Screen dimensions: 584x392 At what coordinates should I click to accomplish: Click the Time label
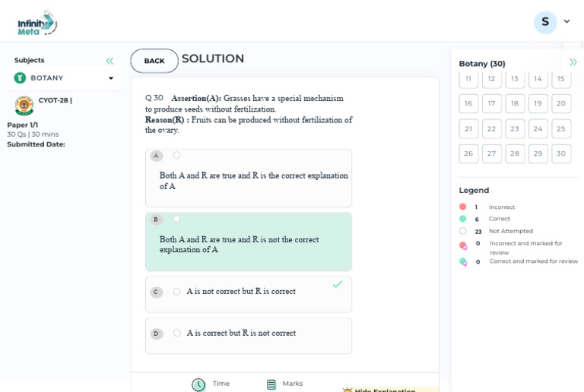point(221,384)
